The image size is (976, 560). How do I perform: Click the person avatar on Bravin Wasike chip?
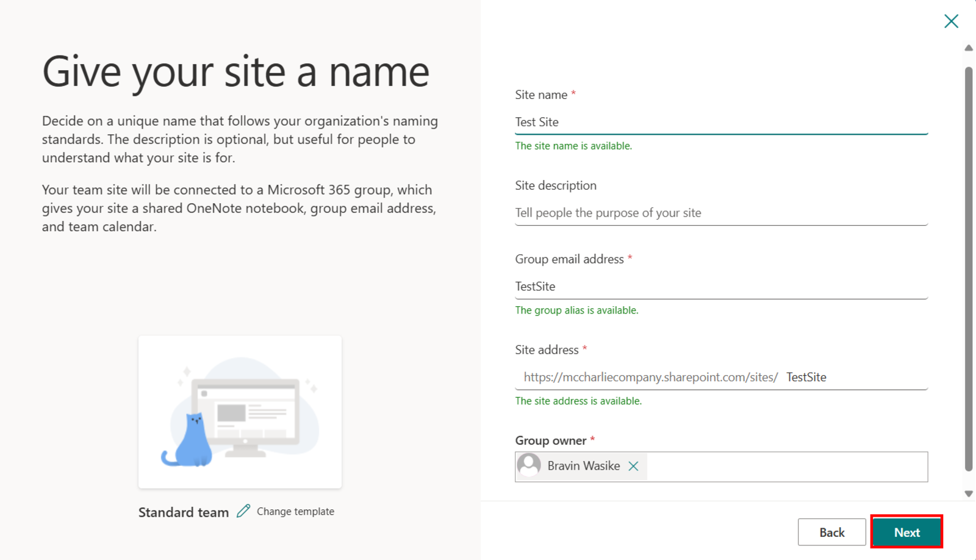(529, 465)
